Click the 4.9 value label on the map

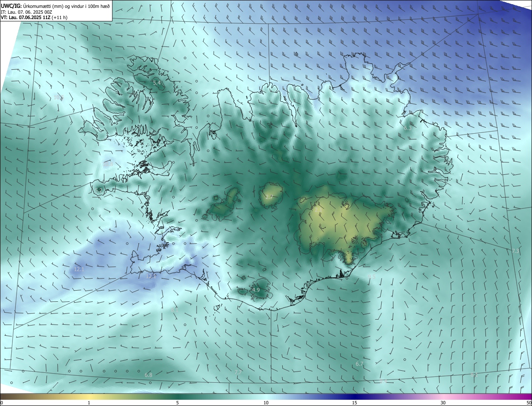pos(256,290)
